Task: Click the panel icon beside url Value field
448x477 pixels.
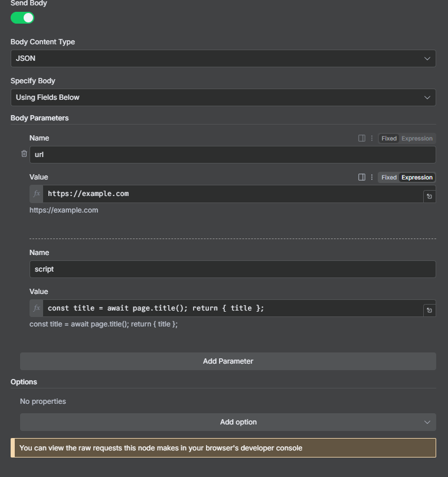Action: tap(362, 177)
